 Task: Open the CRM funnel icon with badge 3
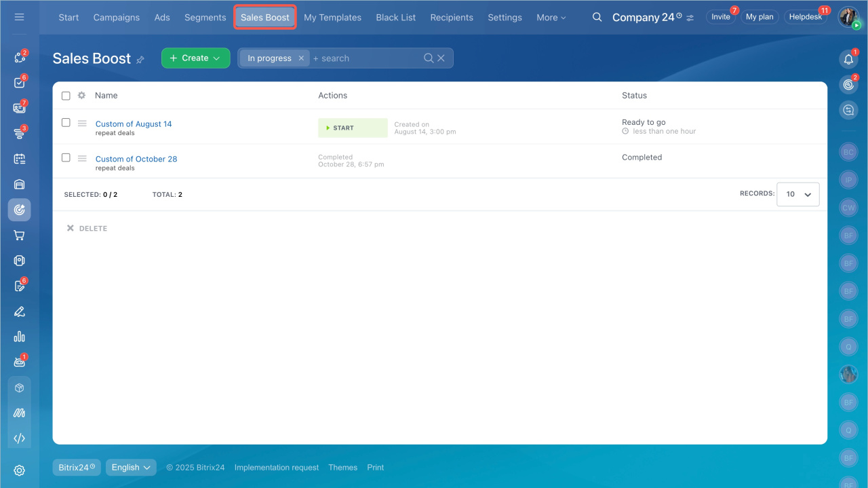click(x=19, y=134)
